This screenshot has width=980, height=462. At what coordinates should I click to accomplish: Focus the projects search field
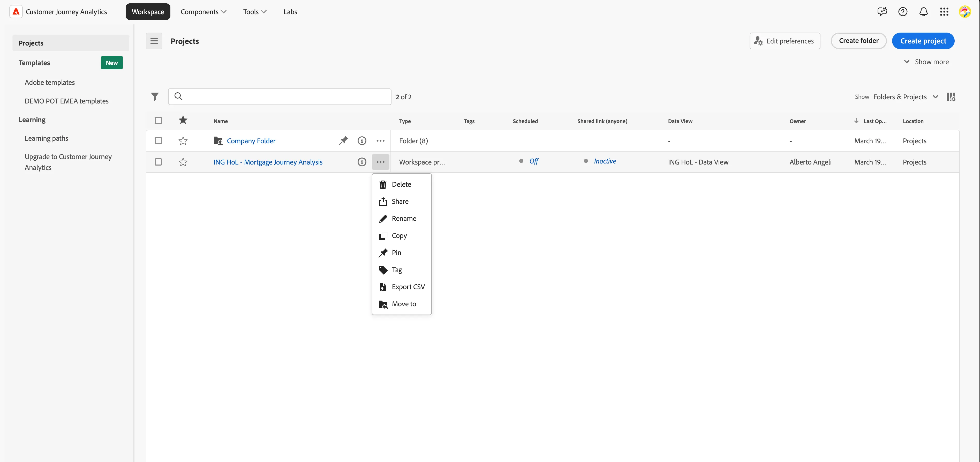coord(280,97)
